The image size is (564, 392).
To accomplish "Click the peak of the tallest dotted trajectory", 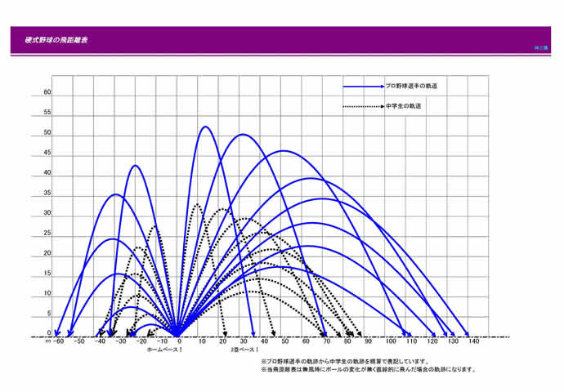I will pos(196,204).
